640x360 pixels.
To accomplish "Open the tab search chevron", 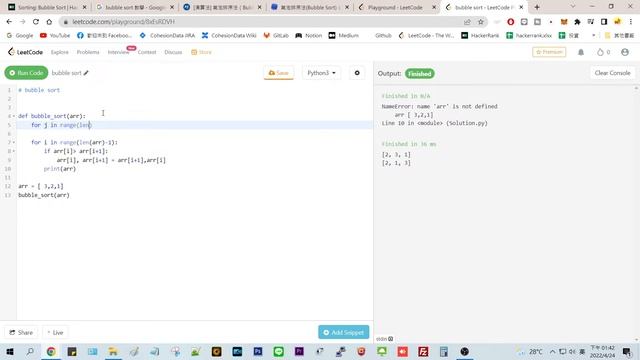I will point(573,7).
